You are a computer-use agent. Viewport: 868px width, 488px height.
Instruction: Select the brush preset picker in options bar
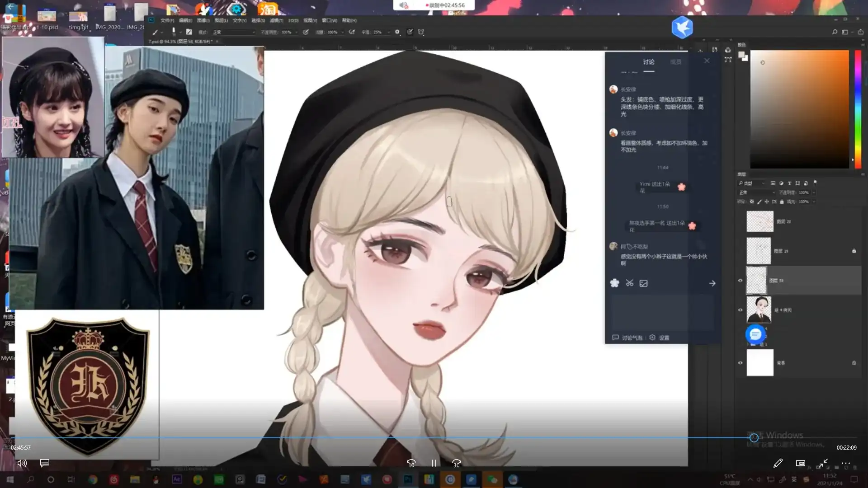tap(174, 32)
